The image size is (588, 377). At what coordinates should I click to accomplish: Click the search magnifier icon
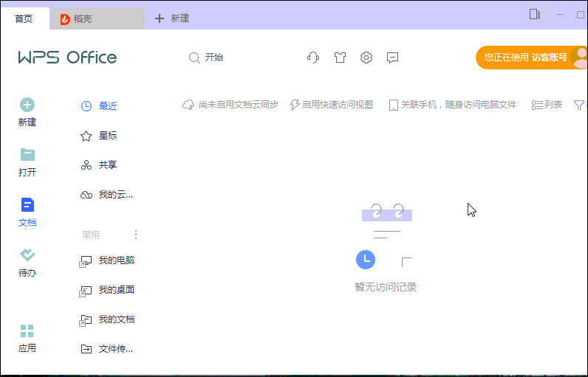194,58
